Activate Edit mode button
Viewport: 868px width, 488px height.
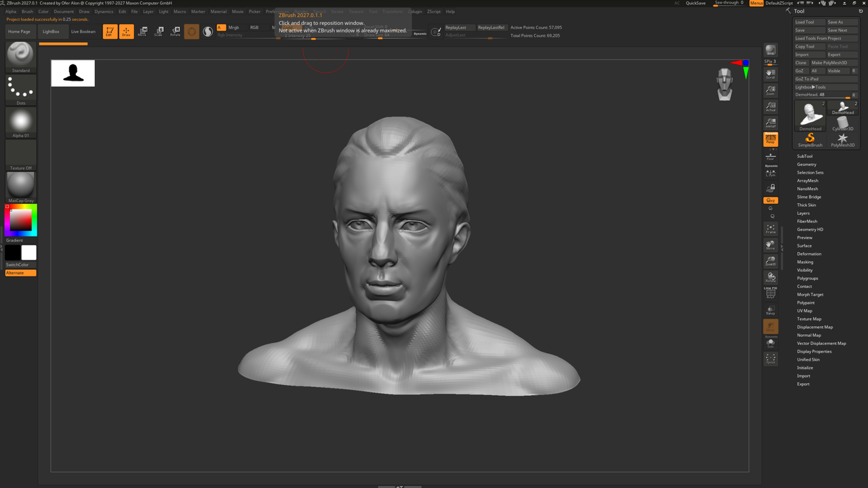(x=110, y=31)
